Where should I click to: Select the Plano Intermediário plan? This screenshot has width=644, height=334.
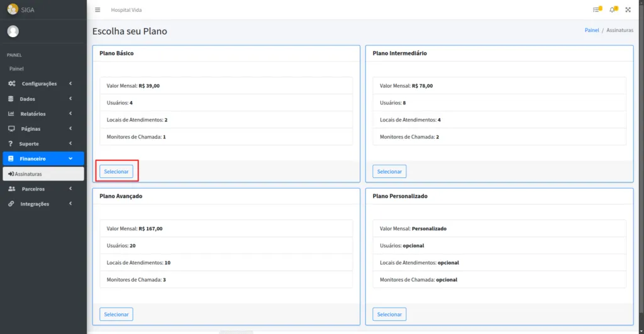[389, 171]
